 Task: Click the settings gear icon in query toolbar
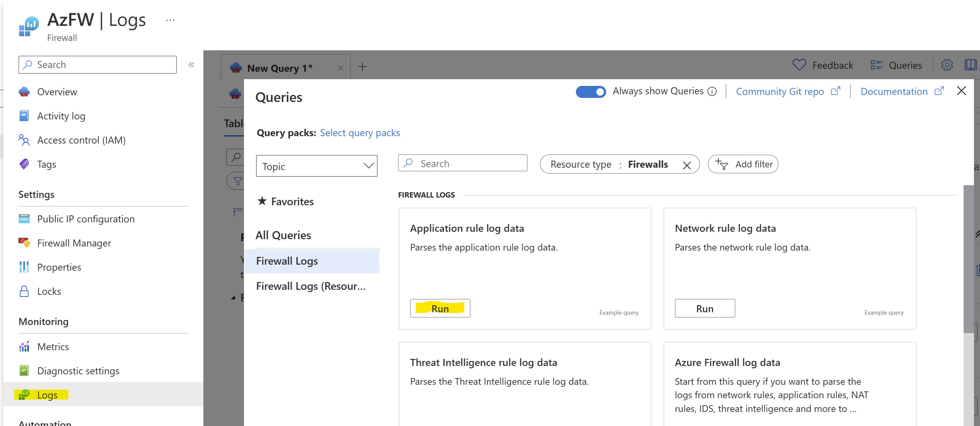[x=946, y=65]
